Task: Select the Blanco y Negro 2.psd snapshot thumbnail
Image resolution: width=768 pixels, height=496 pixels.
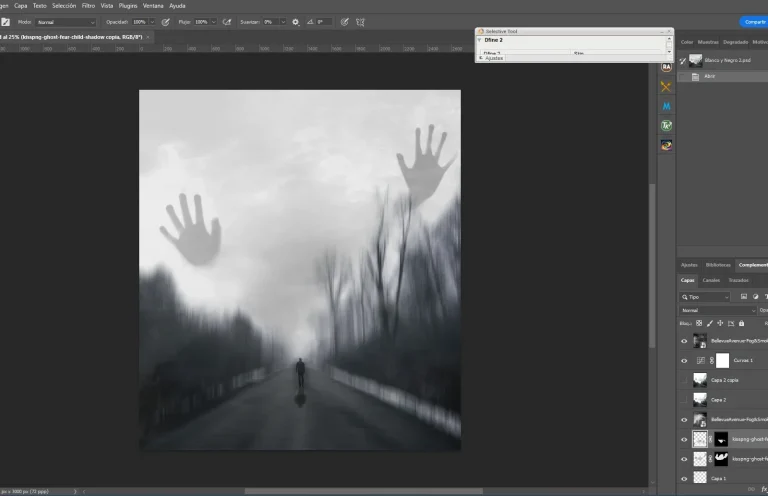Action: (696, 60)
